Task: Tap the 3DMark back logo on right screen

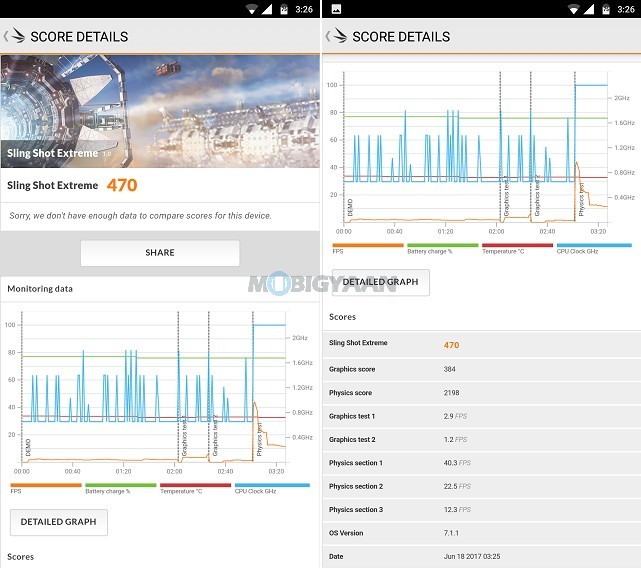Action: click(x=336, y=36)
